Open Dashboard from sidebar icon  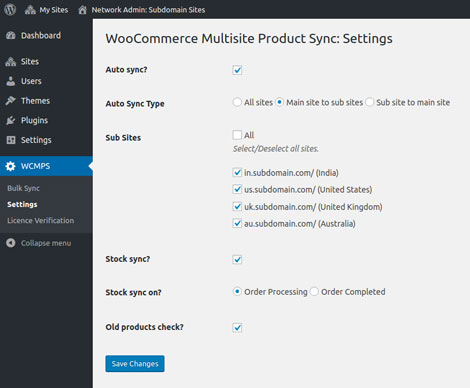point(11,35)
